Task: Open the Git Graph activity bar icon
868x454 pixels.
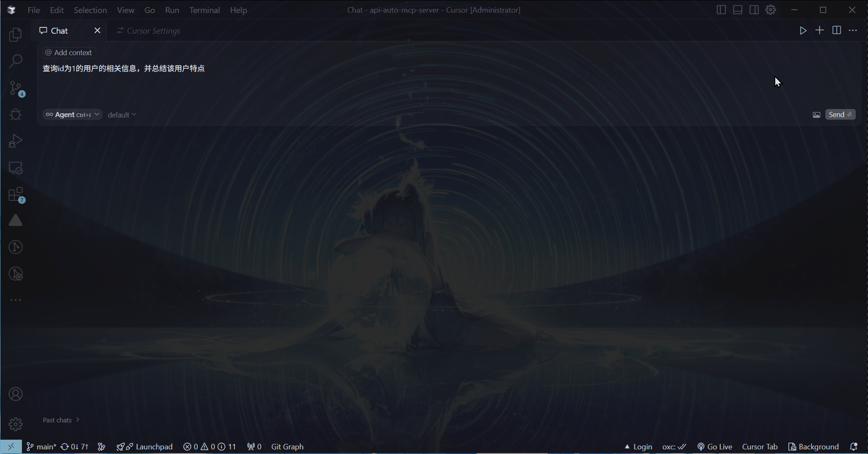Action: click(x=16, y=247)
